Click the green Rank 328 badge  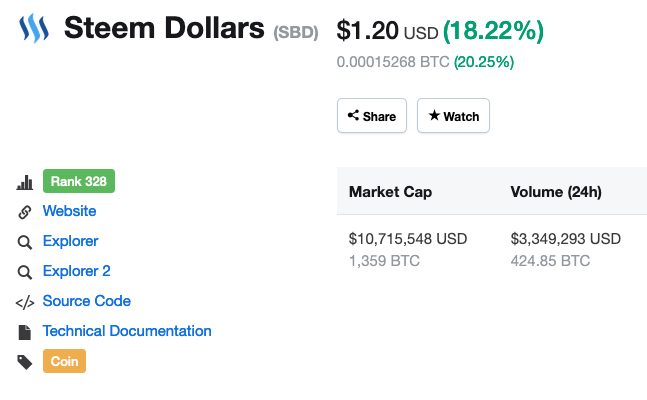(79, 181)
